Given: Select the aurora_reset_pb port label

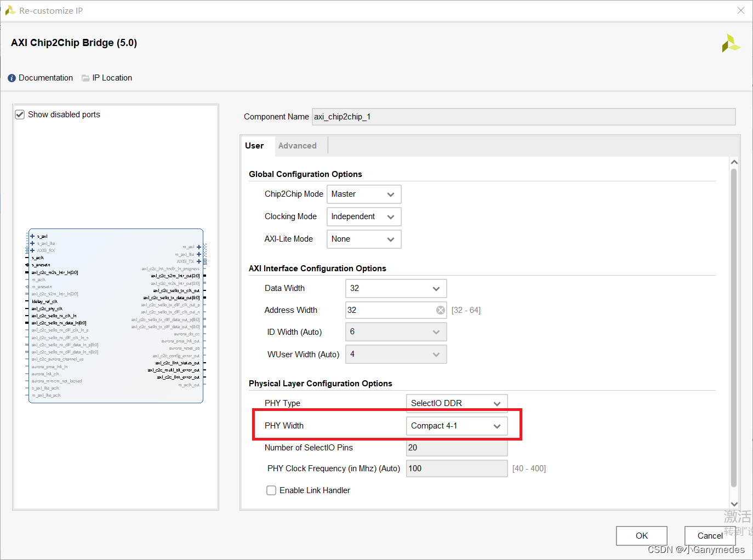Looking at the screenshot, I should pos(185,348).
